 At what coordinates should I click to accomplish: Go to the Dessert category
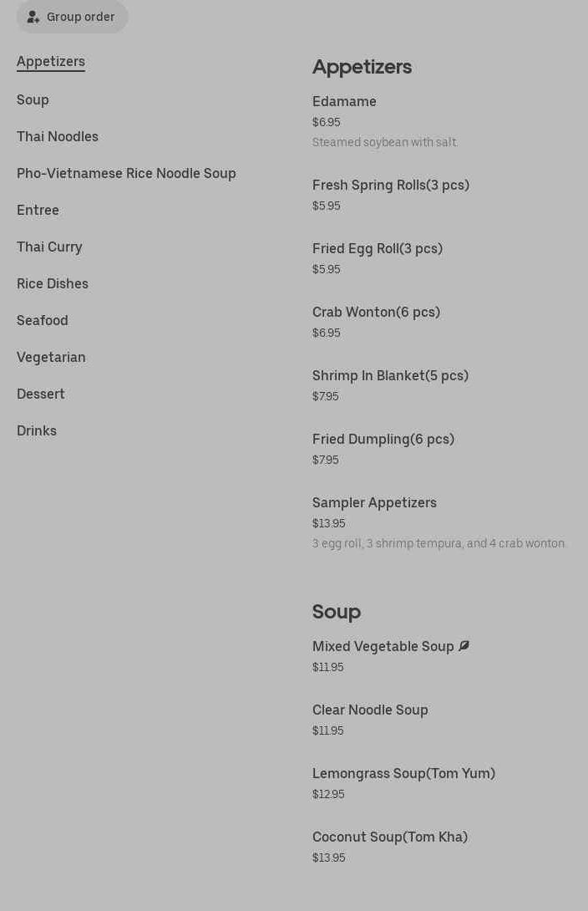(41, 394)
